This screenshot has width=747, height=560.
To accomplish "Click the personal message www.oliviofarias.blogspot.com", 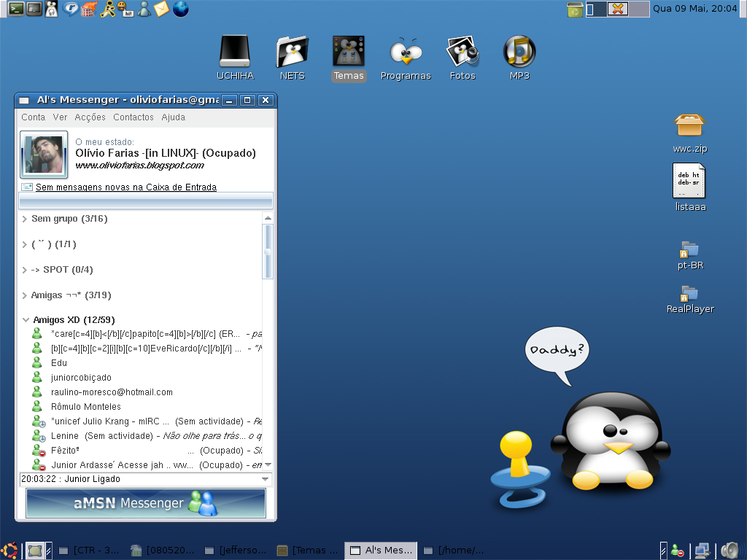I will click(x=139, y=166).
